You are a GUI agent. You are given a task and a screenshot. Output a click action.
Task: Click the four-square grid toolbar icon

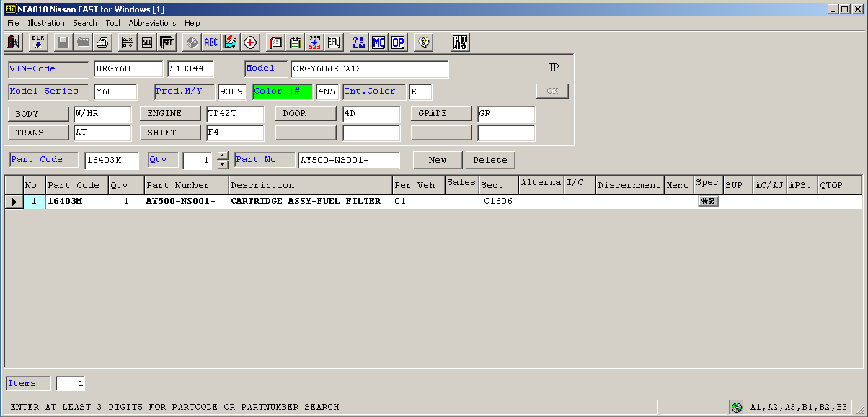click(127, 42)
